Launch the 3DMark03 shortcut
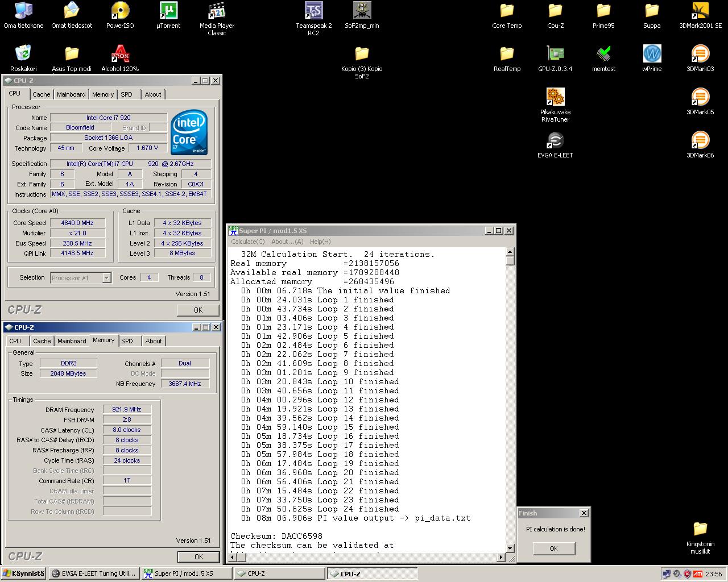728x582 pixels. point(700,59)
